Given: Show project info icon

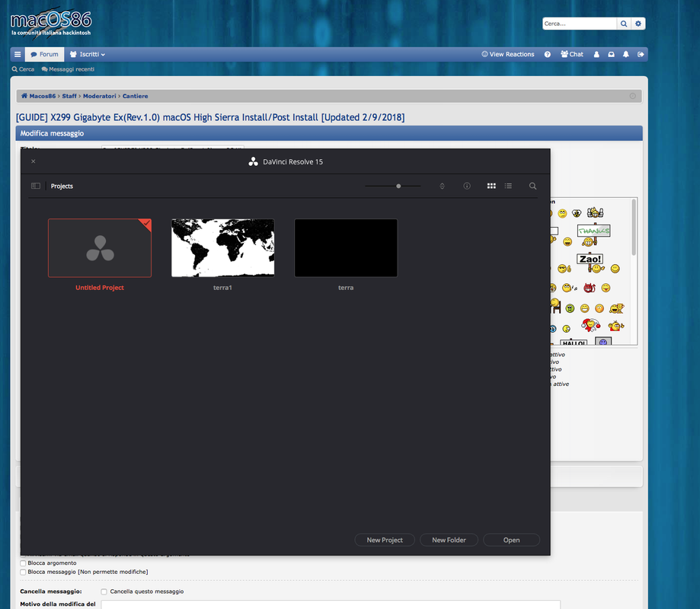Looking at the screenshot, I should point(467,186).
